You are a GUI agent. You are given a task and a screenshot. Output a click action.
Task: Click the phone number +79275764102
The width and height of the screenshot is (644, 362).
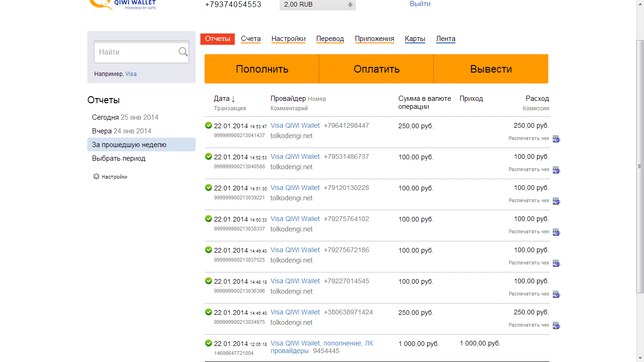(x=347, y=219)
